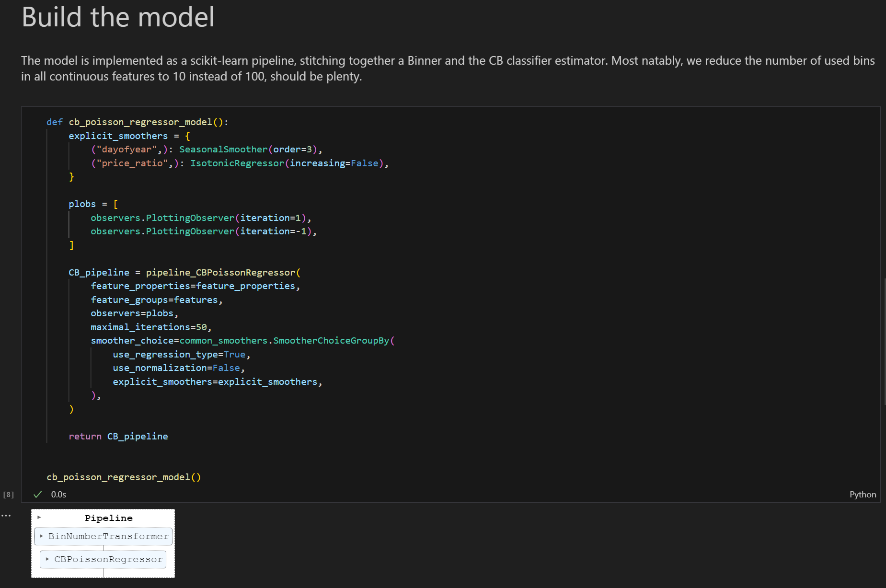The height and width of the screenshot is (588, 886).
Task: Change the cell language mode from Python
Action: click(x=863, y=495)
